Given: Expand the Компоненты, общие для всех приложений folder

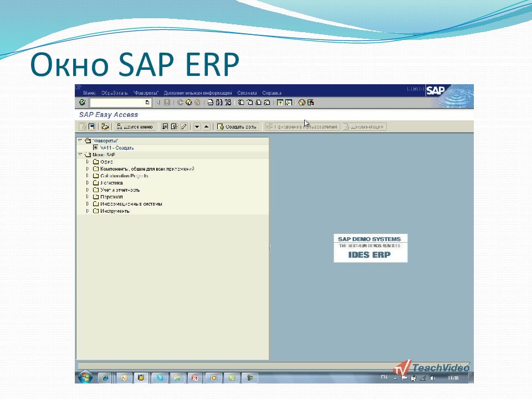Looking at the screenshot, I should point(87,168).
